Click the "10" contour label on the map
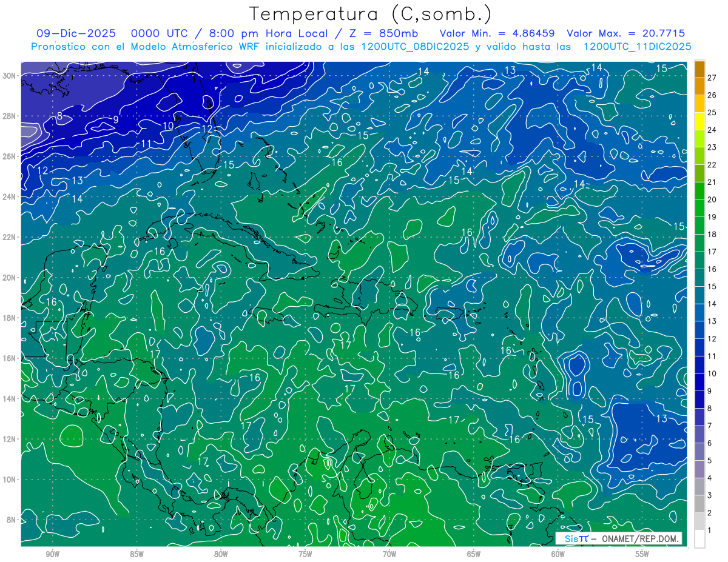This screenshot has height=562, width=728. tap(168, 125)
